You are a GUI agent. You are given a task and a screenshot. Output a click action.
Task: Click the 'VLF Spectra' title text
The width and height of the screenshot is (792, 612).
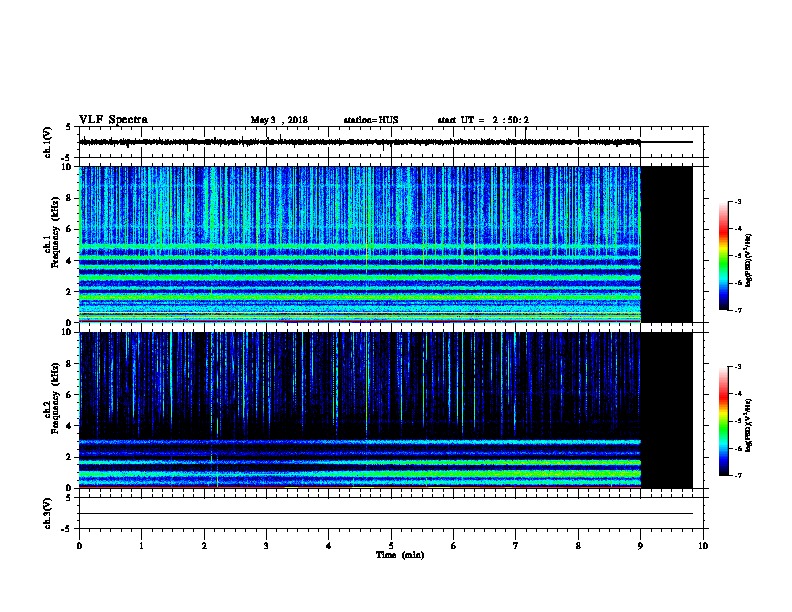pyautogui.click(x=113, y=120)
